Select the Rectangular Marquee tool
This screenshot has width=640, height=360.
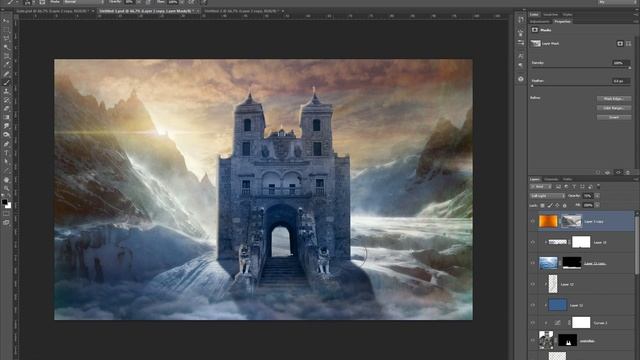6,29
